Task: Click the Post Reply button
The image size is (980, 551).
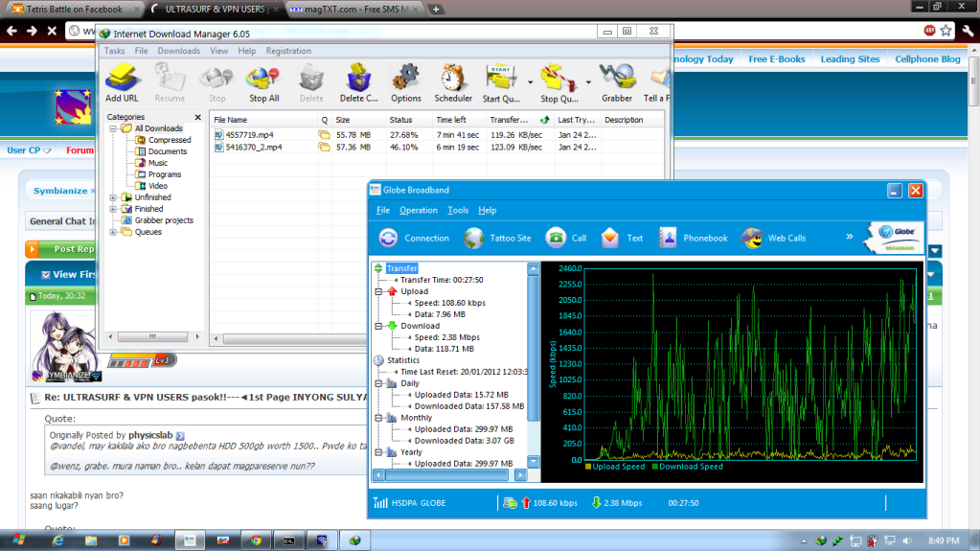Action: coord(60,249)
